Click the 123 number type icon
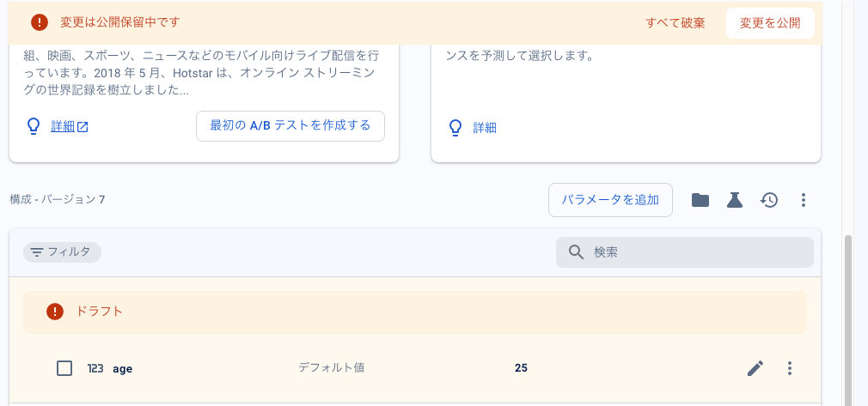The height and width of the screenshot is (406, 868). tap(95, 368)
